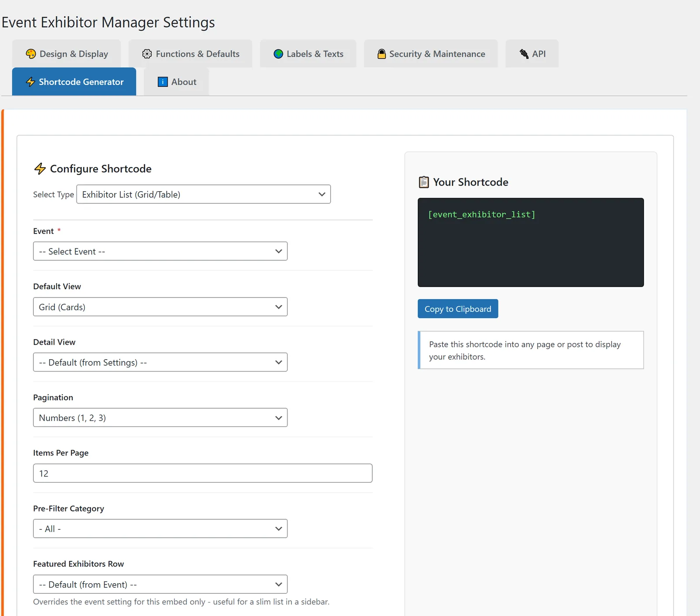
Task: Open the Pagination Numbers dropdown
Action: pos(160,418)
